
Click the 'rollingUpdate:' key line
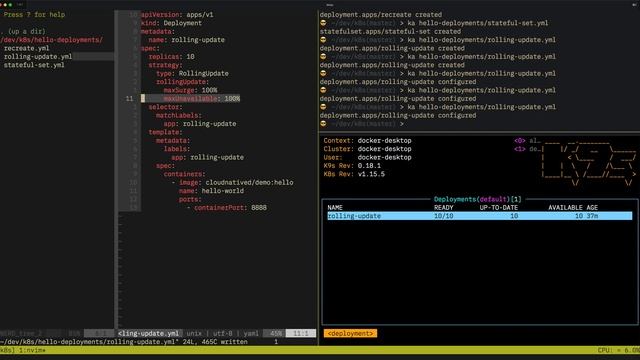click(x=182, y=82)
